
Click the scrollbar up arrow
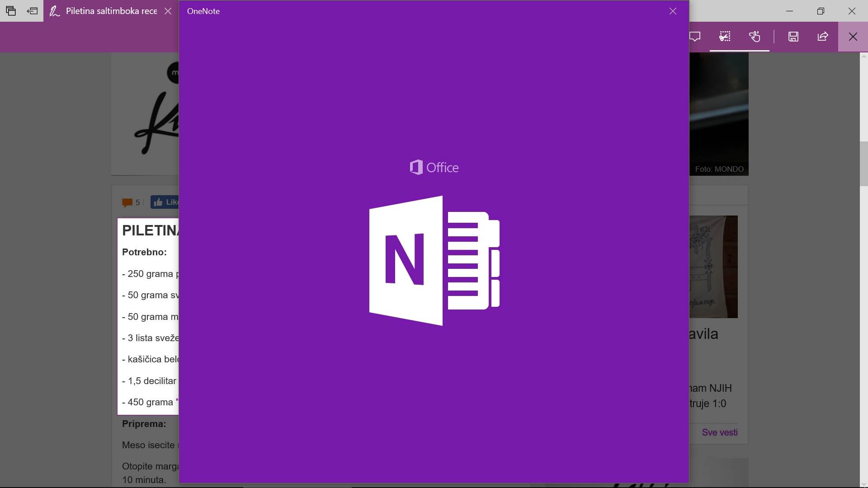tap(863, 56)
